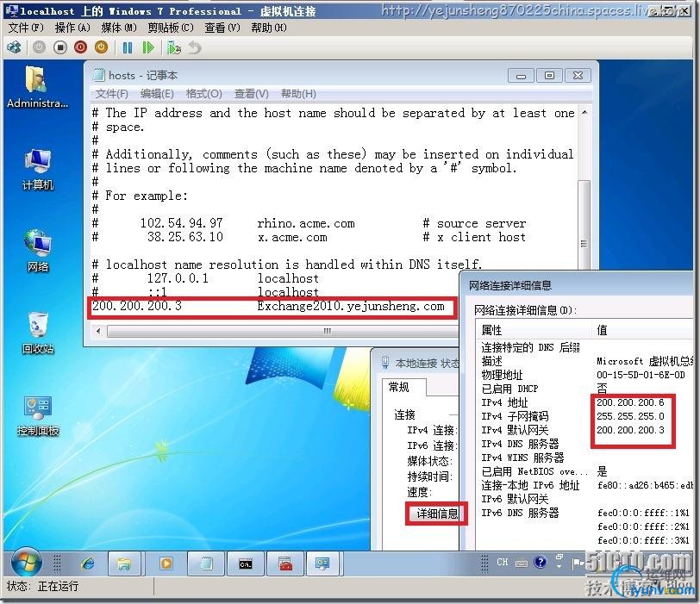Select the 物理地址 value 00-15-5D-01-6E-0D

pyautogui.click(x=641, y=375)
